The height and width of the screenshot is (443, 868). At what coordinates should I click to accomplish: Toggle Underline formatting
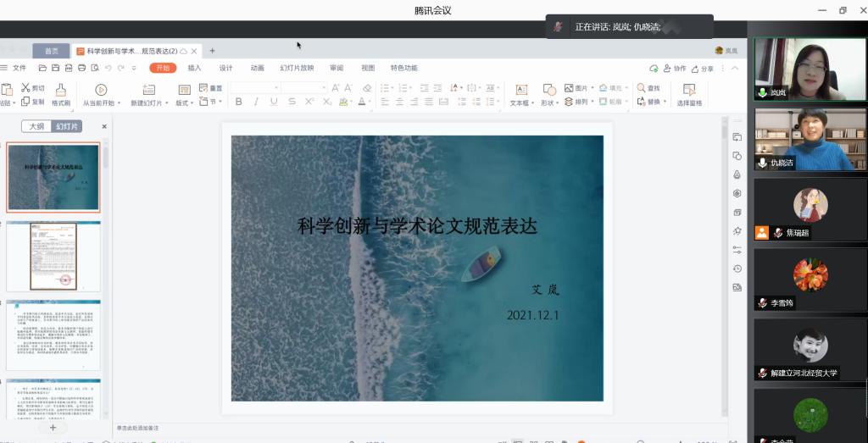point(274,102)
